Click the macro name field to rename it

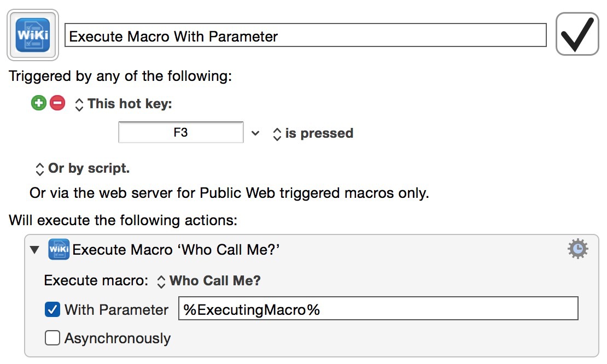pyautogui.click(x=306, y=35)
